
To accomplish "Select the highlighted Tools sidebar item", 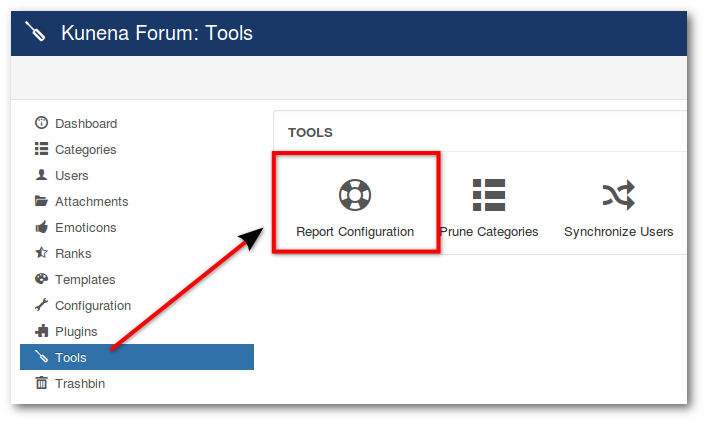I will coord(137,357).
